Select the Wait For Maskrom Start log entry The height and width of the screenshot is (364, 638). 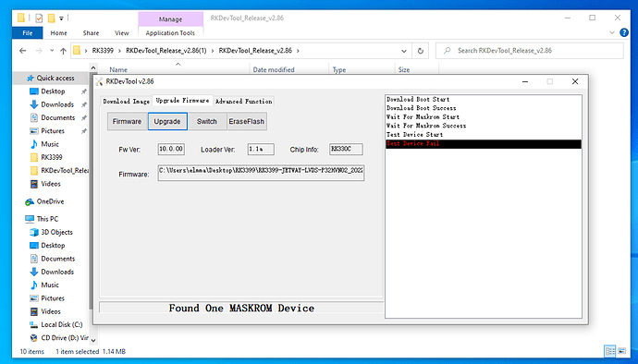click(x=484, y=117)
